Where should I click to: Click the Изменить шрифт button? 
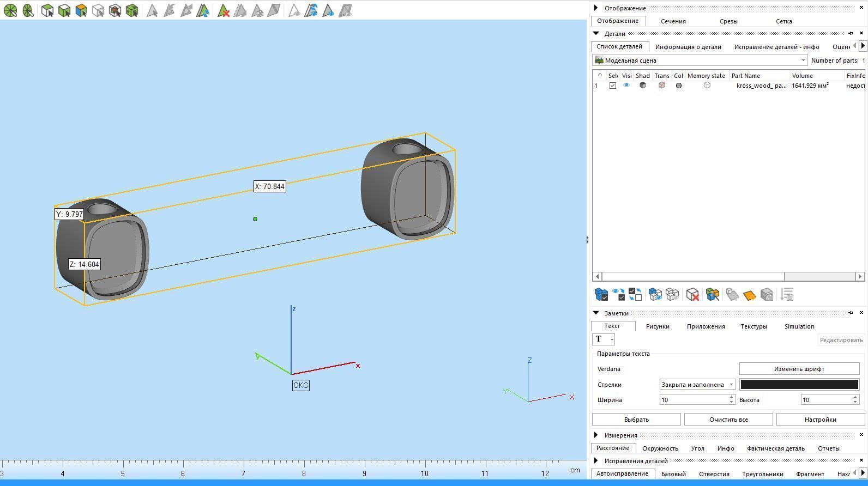pos(799,369)
